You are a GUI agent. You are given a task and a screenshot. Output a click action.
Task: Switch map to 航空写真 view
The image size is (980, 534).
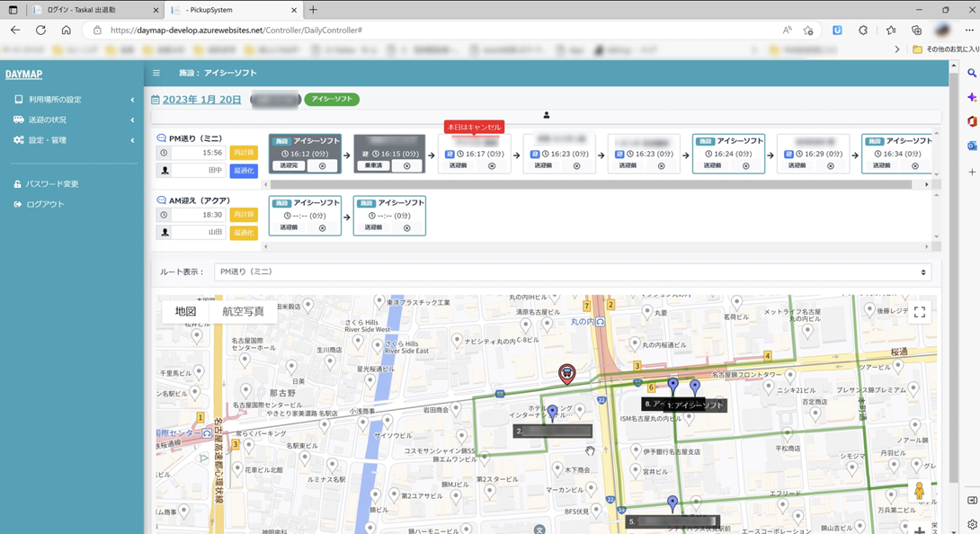pyautogui.click(x=243, y=311)
